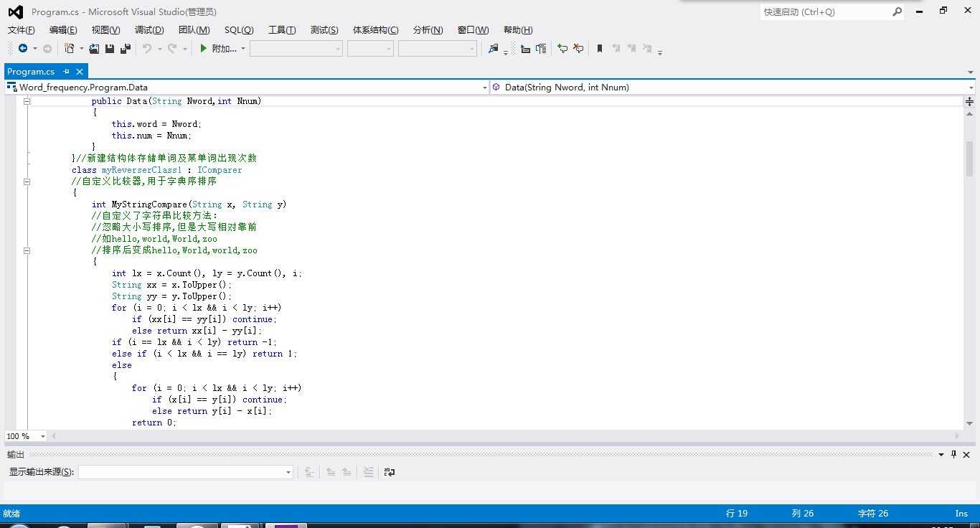980x528 pixels.
Task: Click the editor split-window handle above scrollbar
Action: (x=969, y=101)
